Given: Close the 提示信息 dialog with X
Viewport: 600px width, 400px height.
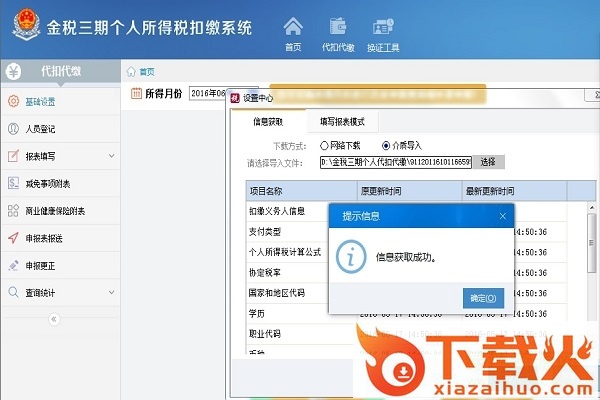Looking at the screenshot, I should [x=503, y=214].
